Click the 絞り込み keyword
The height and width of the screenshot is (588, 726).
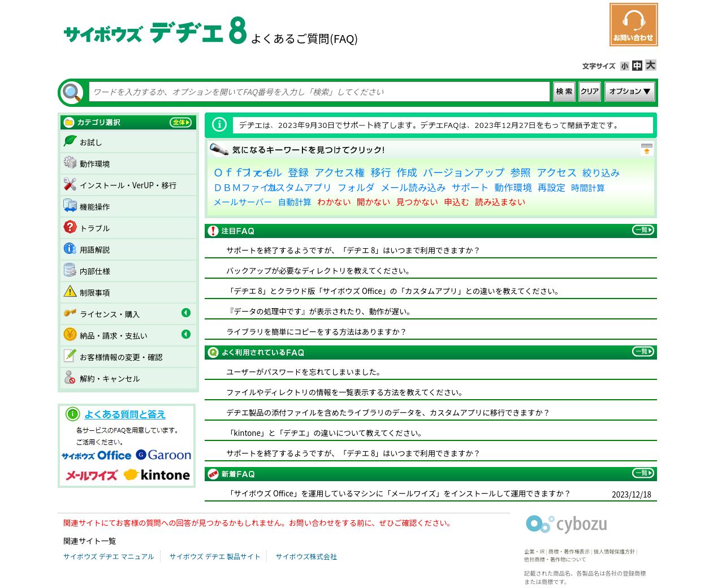601,173
